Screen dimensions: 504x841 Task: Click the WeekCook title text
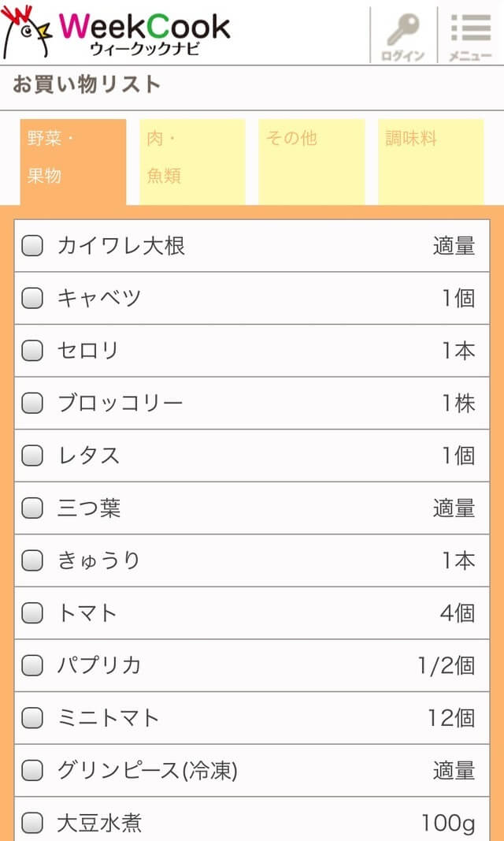(x=144, y=27)
